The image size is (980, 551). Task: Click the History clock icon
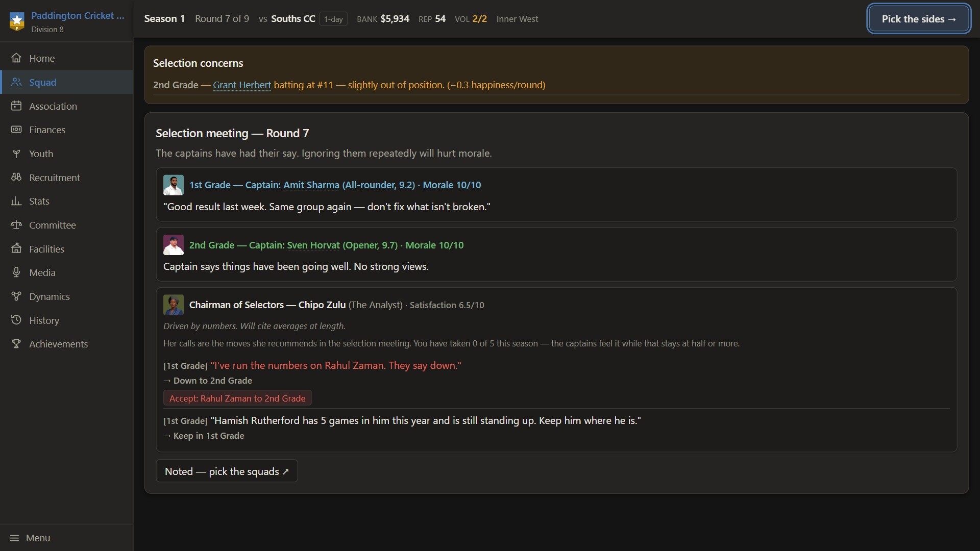[16, 320]
